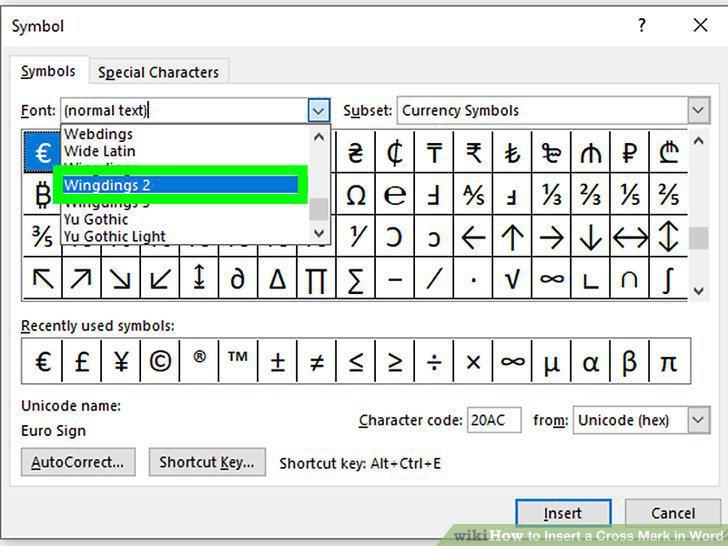Screen dimensions: 728x546
Task: Select the south west arrow ↙ symbol
Action: click(x=159, y=279)
